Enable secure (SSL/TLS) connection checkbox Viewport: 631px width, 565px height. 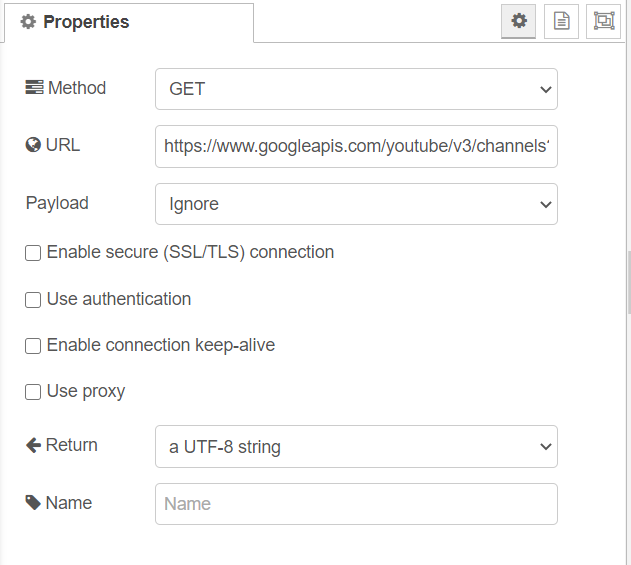click(33, 253)
